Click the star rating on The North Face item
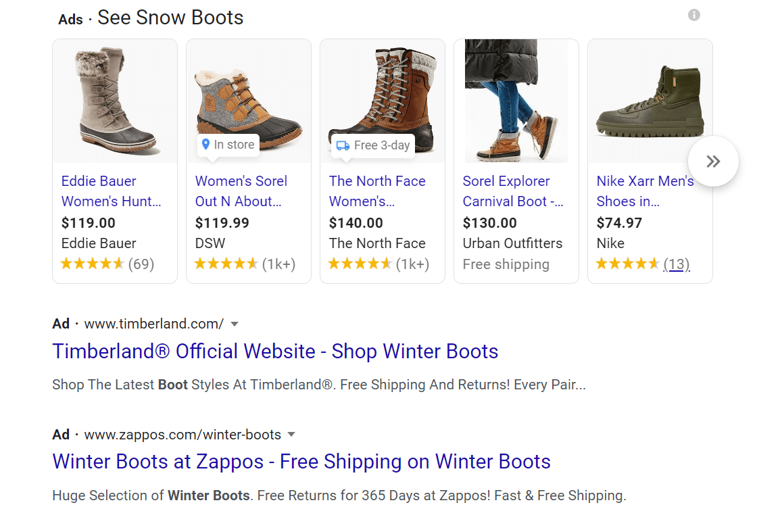This screenshot has height=532, width=757. coord(360,264)
